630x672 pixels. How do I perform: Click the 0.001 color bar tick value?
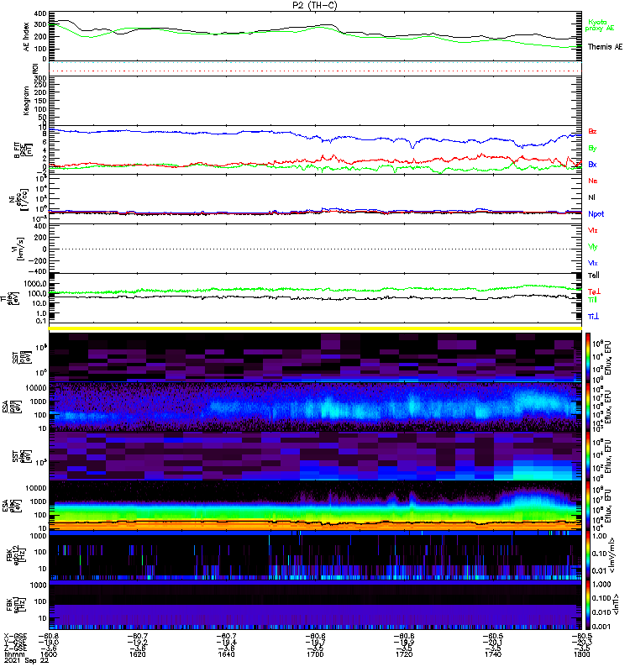[601, 627]
